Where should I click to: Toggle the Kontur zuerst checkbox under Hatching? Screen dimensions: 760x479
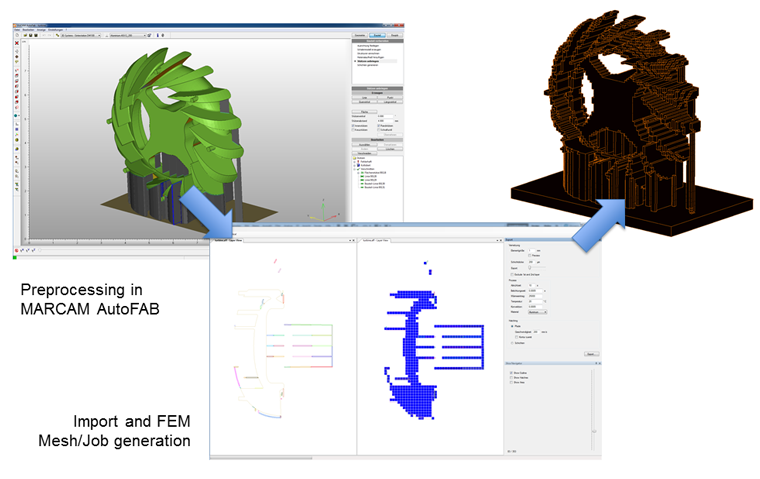pyautogui.click(x=517, y=337)
